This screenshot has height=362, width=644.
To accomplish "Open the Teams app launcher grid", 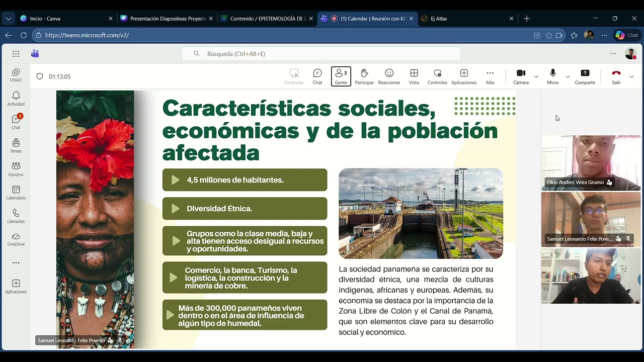I will pos(16,54).
